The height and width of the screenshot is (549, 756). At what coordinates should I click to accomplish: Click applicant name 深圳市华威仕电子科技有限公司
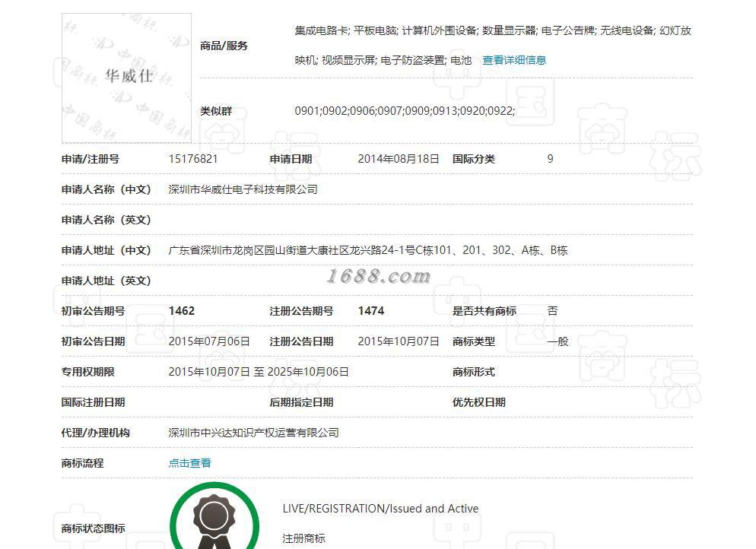pos(243,189)
